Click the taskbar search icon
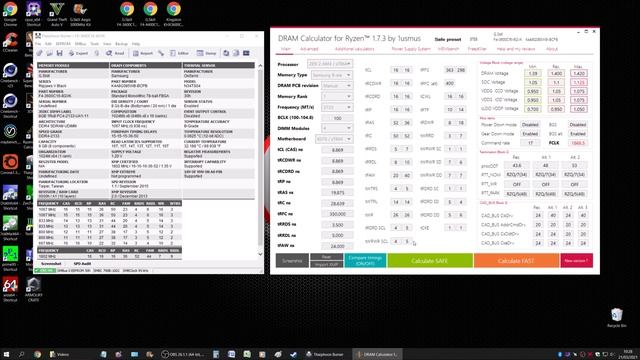 21,354
